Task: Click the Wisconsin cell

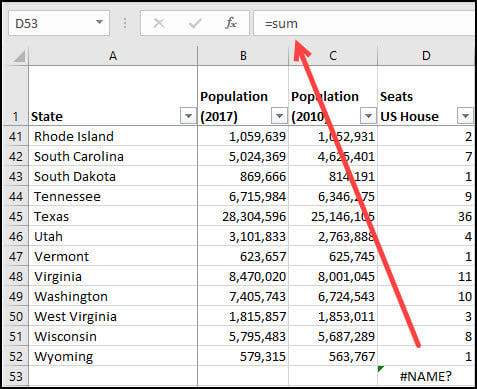Action: (113, 336)
